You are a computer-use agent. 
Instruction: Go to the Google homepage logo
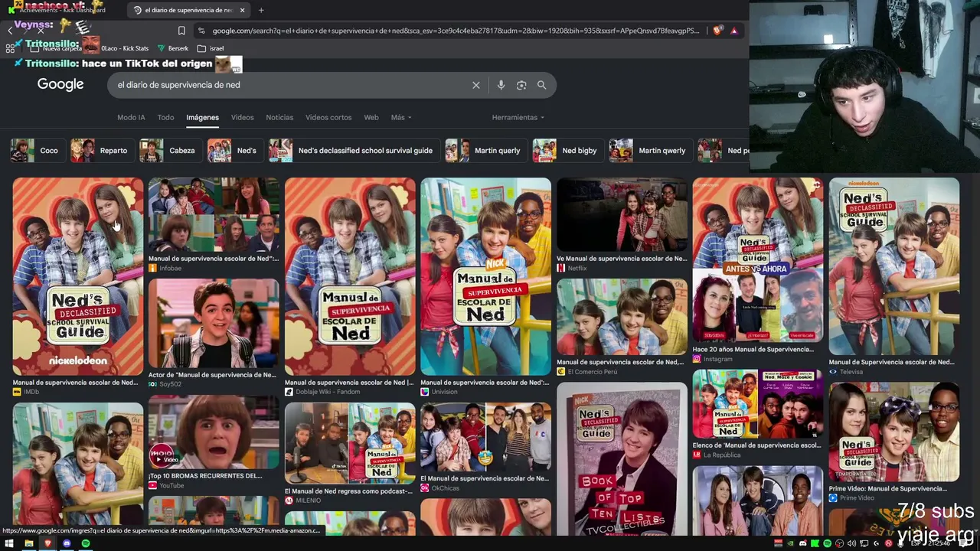point(60,85)
